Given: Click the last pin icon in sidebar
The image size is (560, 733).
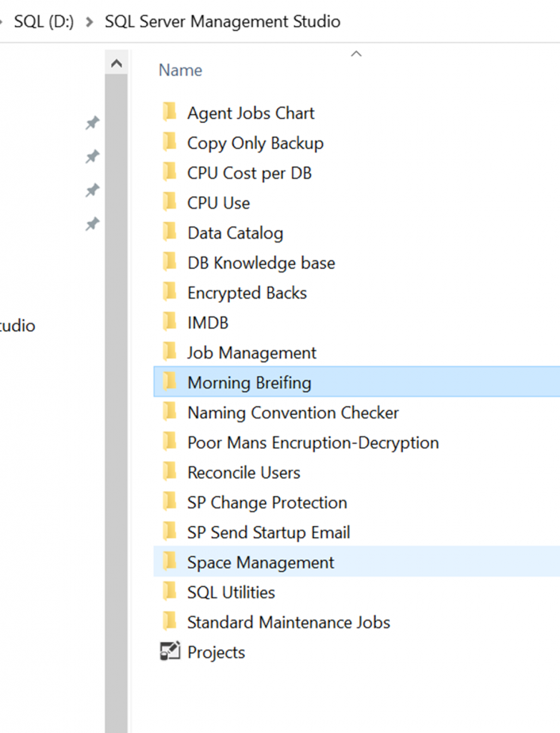Looking at the screenshot, I should [92, 224].
